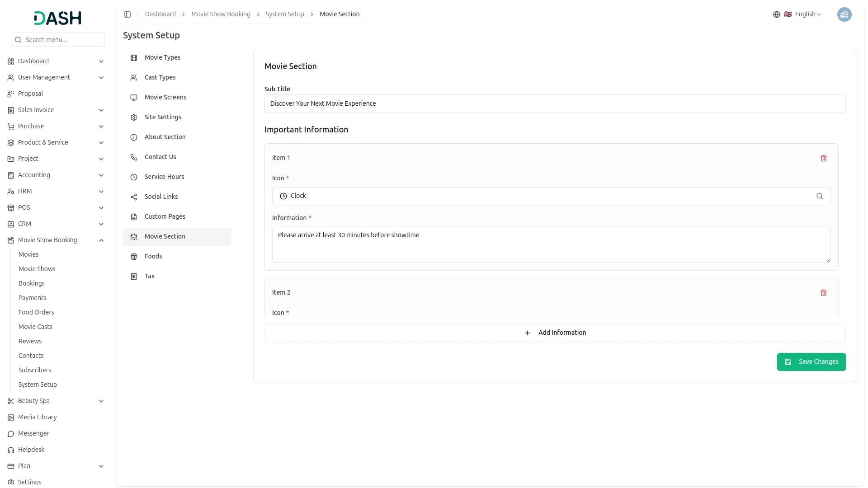
Task: Select the Movie Types icon in setup menu
Action: 133,58
